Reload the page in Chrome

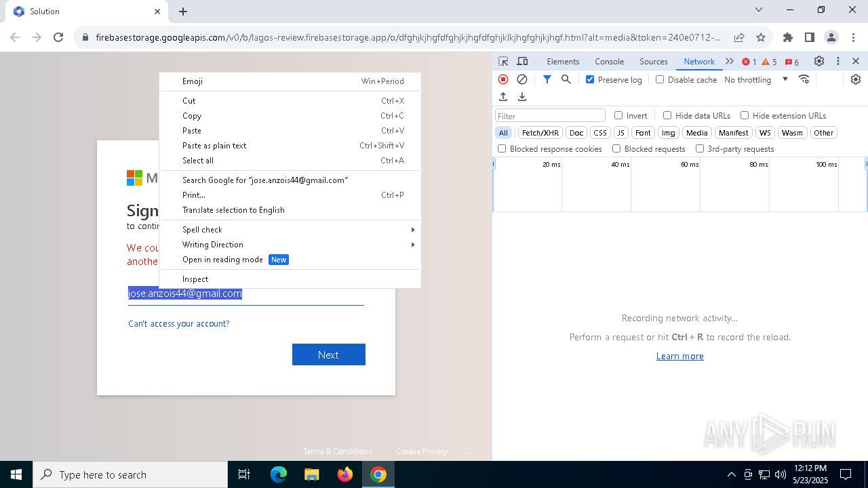click(x=58, y=37)
